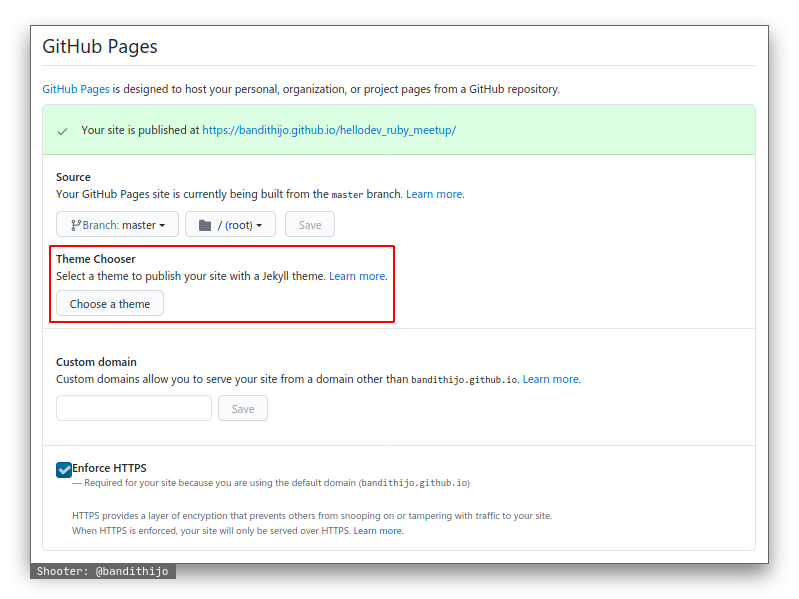This screenshot has width=799, height=599.
Task: Focus the Custom domain text field
Action: 134,409
